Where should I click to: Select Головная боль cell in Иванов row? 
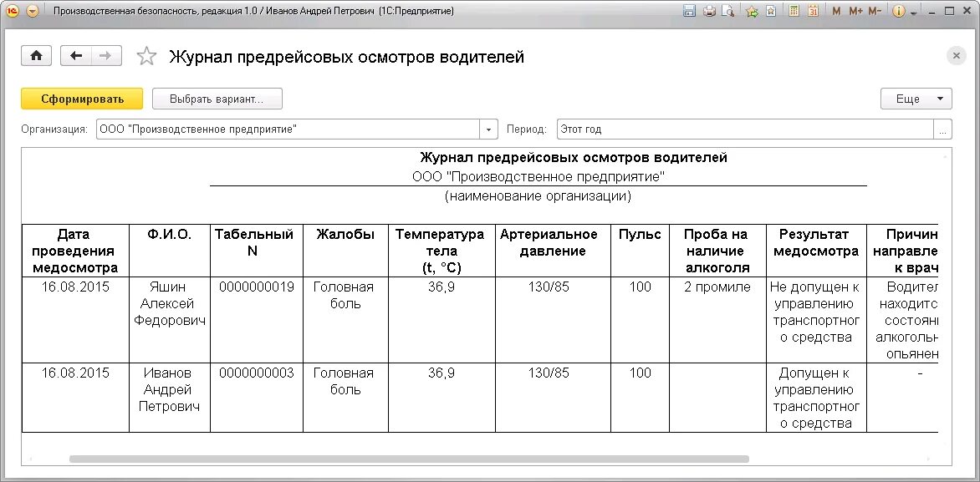345,398
